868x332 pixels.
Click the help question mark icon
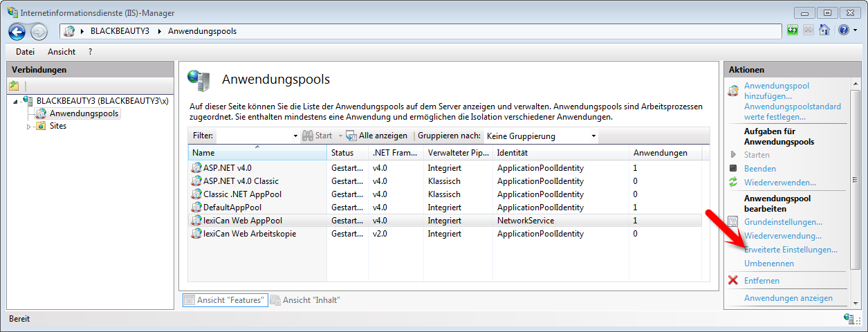[x=843, y=30]
